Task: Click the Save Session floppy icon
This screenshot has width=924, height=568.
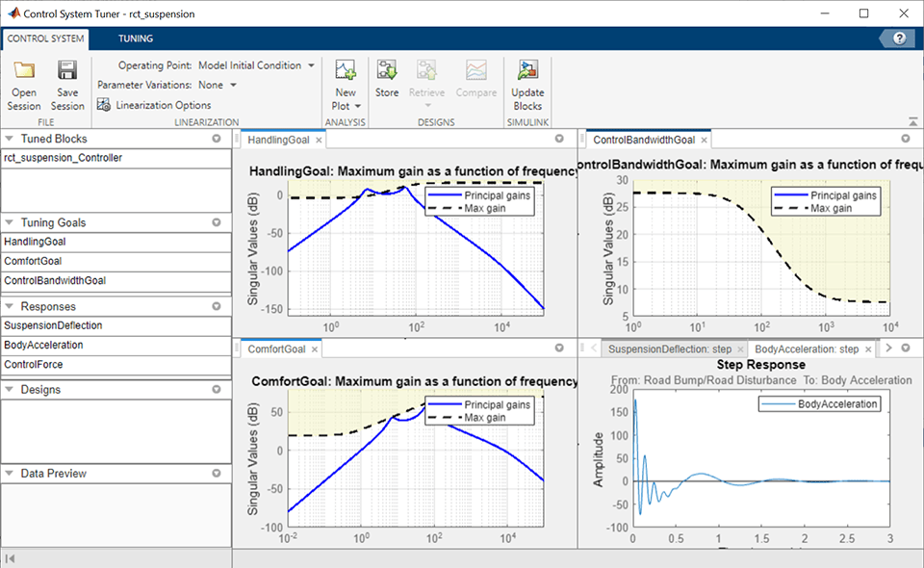Action: click(x=67, y=70)
